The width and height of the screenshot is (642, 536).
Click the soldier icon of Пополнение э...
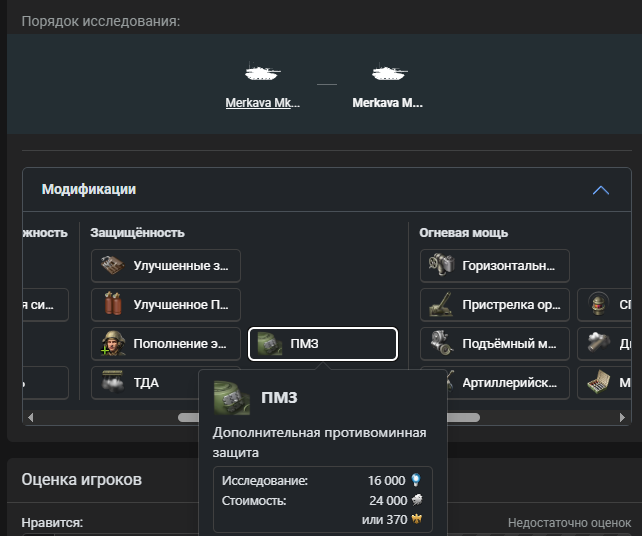click(113, 343)
